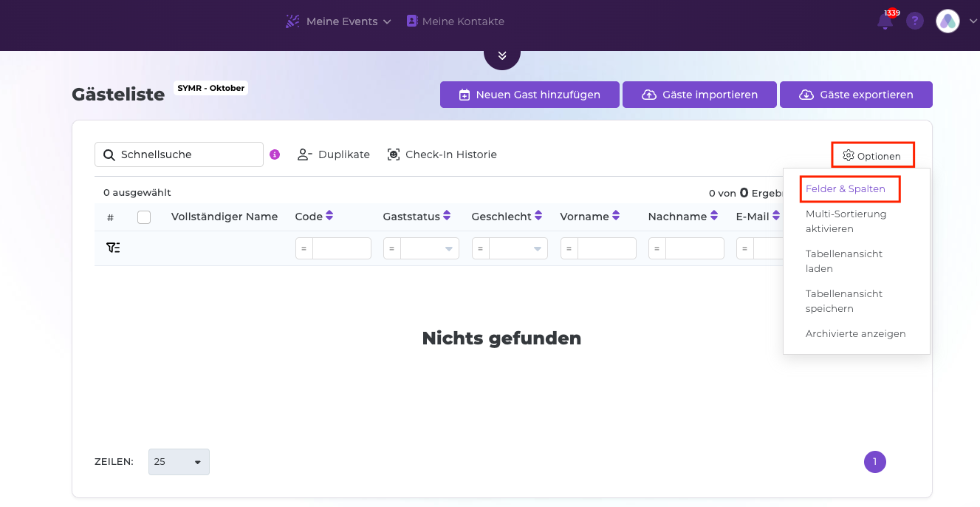Screen dimensions: 980x507
Task: Click the notification bell icon
Action: coord(885,21)
